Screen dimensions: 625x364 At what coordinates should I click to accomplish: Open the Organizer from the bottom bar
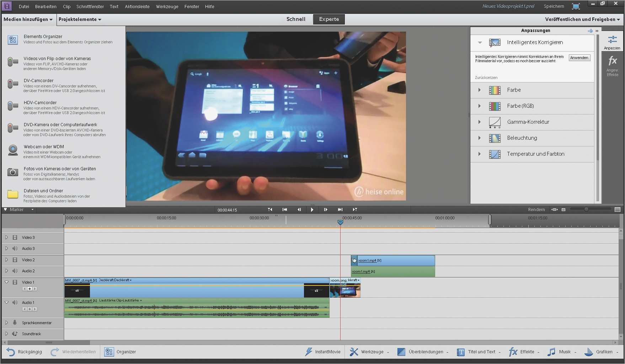[108, 352]
